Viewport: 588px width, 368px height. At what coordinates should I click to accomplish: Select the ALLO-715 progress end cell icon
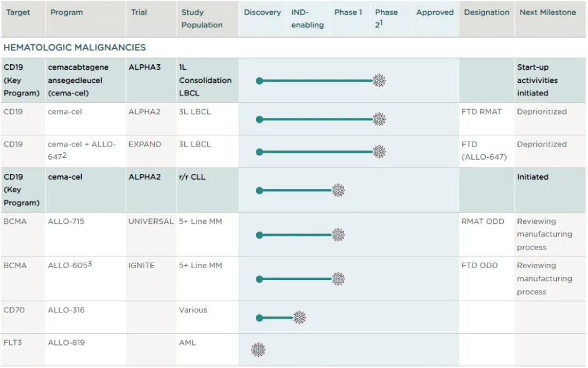pos(338,235)
